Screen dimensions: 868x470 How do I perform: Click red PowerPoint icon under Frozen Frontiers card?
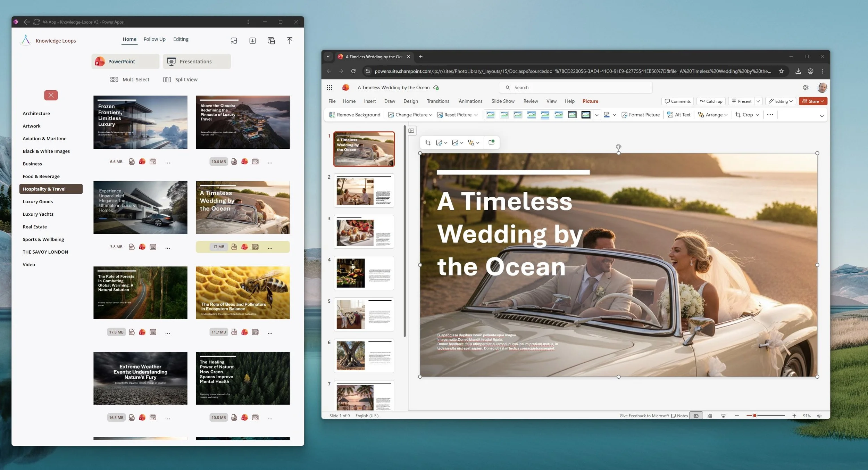[x=142, y=162]
